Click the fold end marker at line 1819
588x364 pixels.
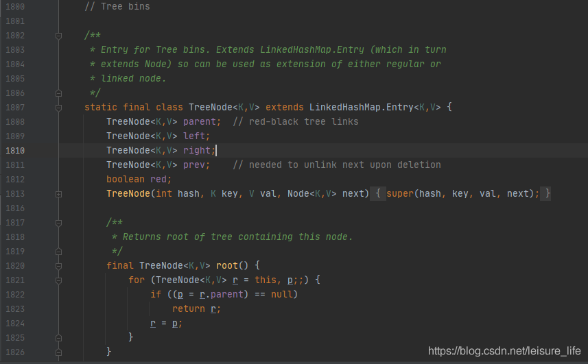[x=58, y=252]
